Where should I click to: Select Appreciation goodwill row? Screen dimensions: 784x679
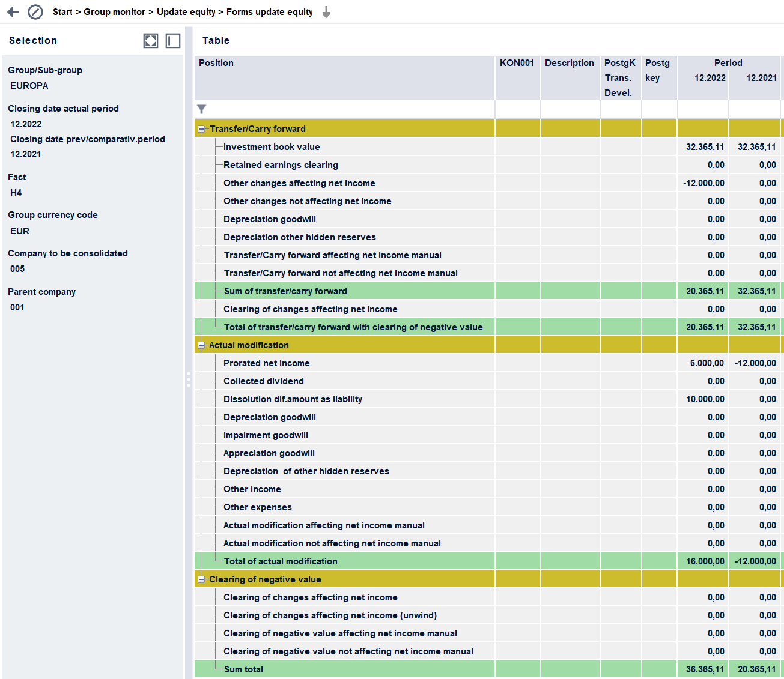(x=489, y=453)
